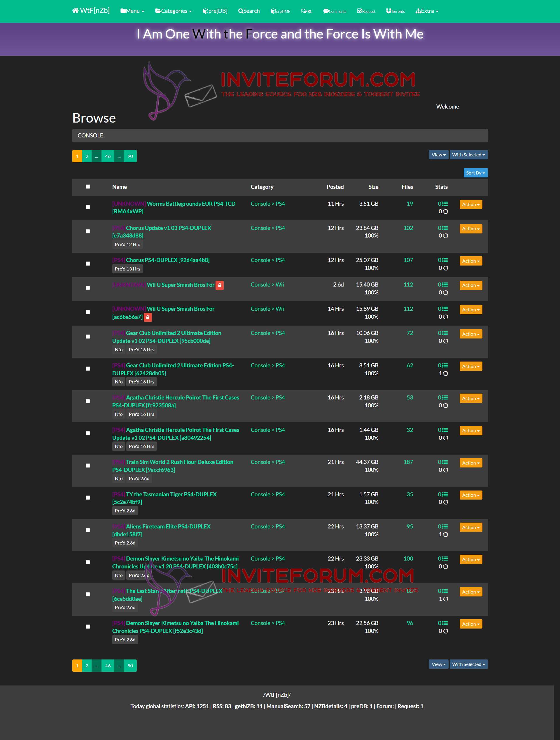Click grabs icon for Gear Club [62428db05]
The image size is (560, 740).
[445, 373]
